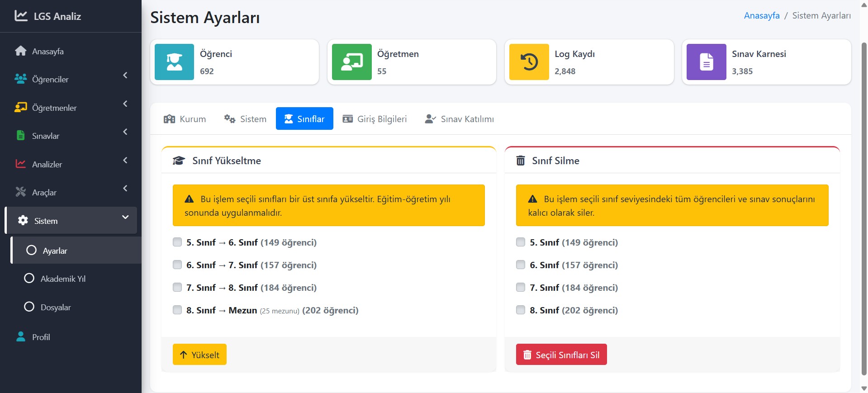
Task: Click the Anasayfa breadcrumb link
Action: (x=762, y=16)
